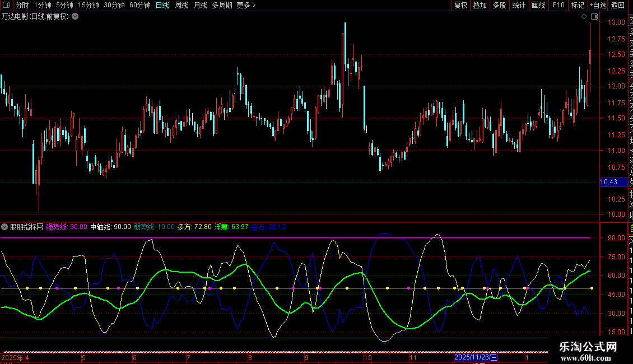Expand the 万达电影 chart title dropdown
Screen dimensions: 633x364
click(75, 16)
